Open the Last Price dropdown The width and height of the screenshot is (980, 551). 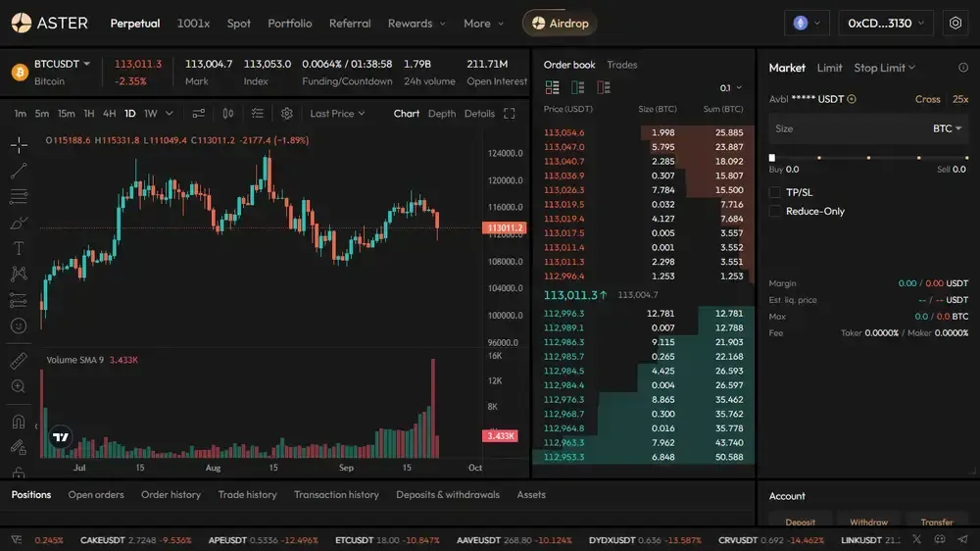[x=337, y=113]
